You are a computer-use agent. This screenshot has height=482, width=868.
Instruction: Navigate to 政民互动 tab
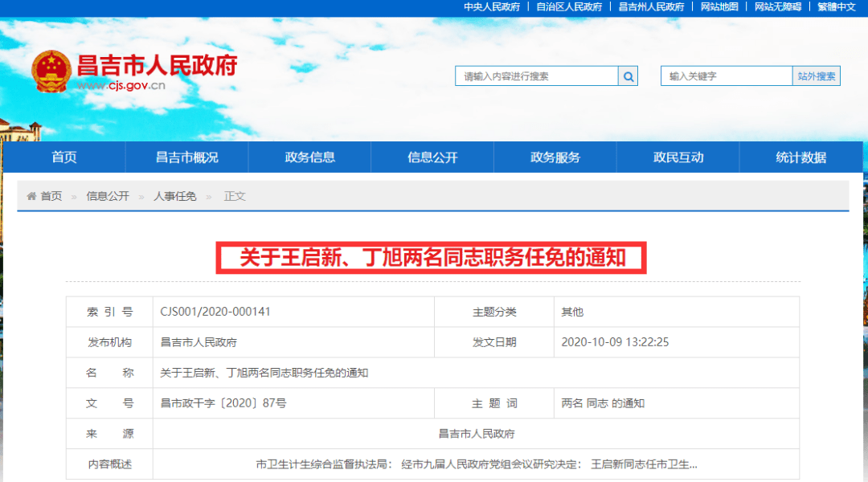[678, 157]
